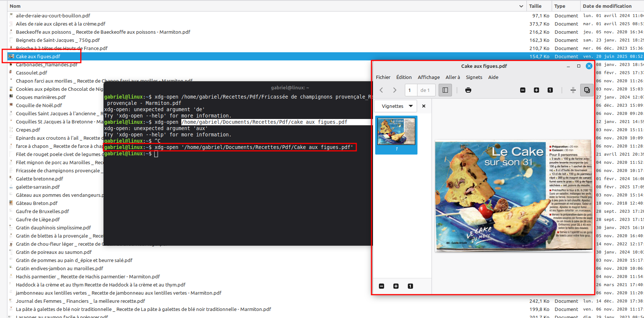
Task: Shrink thumbnails with the bottom sidebar minus icon
Action: [382, 286]
